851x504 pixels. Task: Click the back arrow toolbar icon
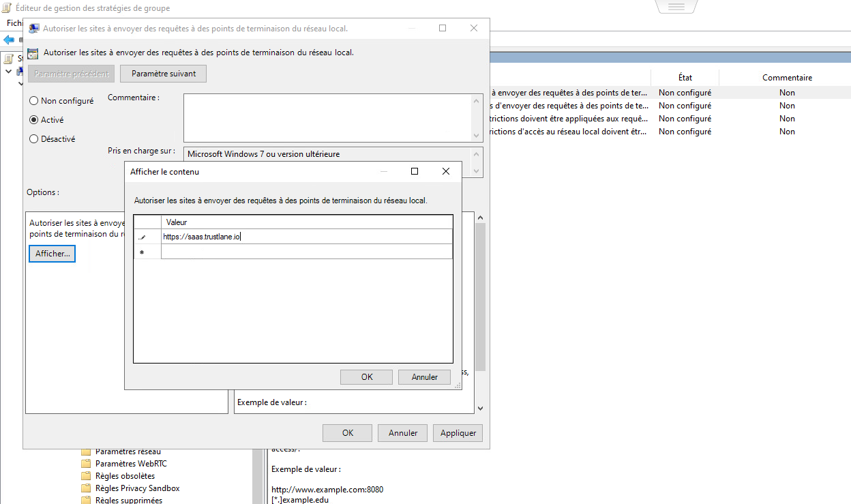(x=9, y=40)
